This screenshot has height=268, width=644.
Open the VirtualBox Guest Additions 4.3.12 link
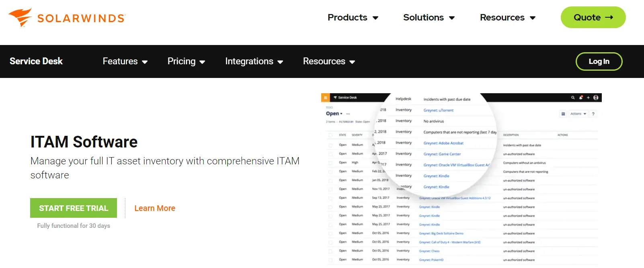point(455,198)
